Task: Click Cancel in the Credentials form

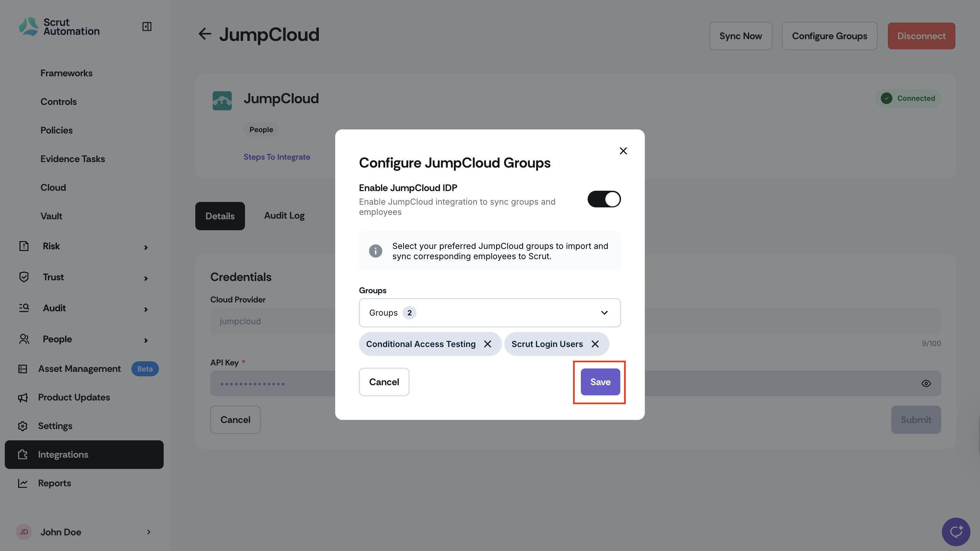Action: (x=235, y=420)
